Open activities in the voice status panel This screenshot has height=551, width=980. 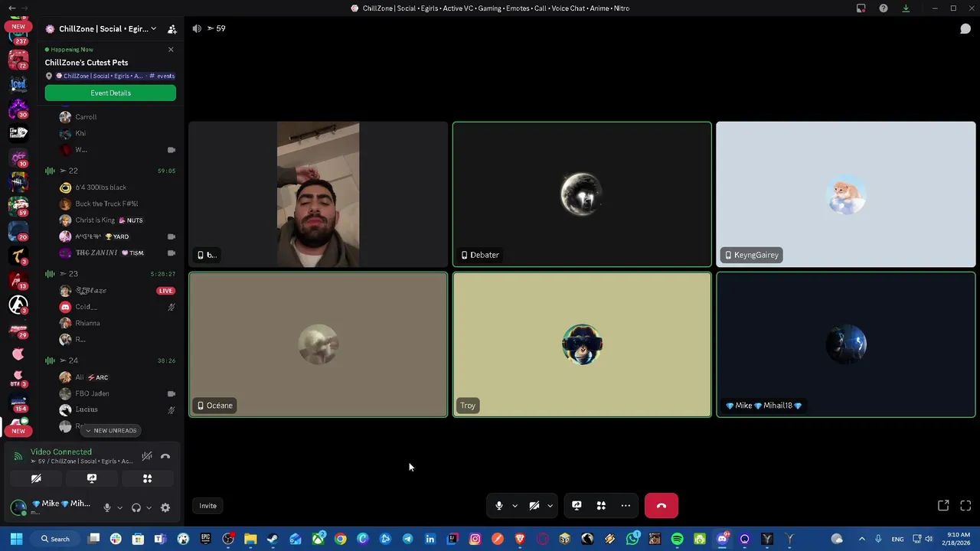[148, 478]
